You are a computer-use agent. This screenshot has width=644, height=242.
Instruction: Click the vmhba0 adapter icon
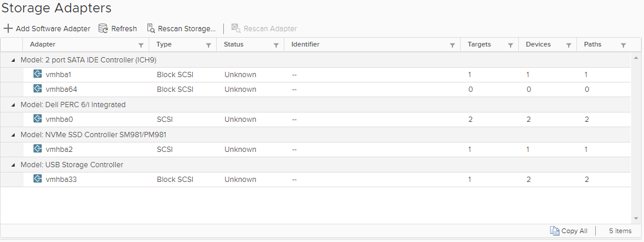point(38,120)
